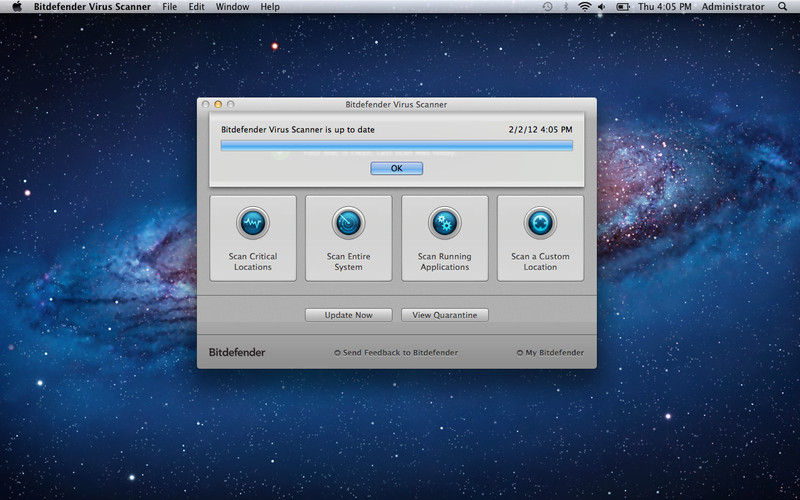Click the Thu 4:05 PM clock
The image size is (800, 500).
665,7
